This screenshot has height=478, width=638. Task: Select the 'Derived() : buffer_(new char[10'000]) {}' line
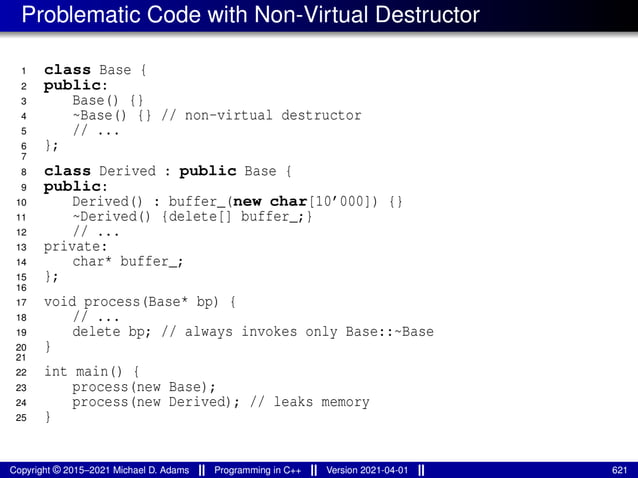tap(237, 202)
